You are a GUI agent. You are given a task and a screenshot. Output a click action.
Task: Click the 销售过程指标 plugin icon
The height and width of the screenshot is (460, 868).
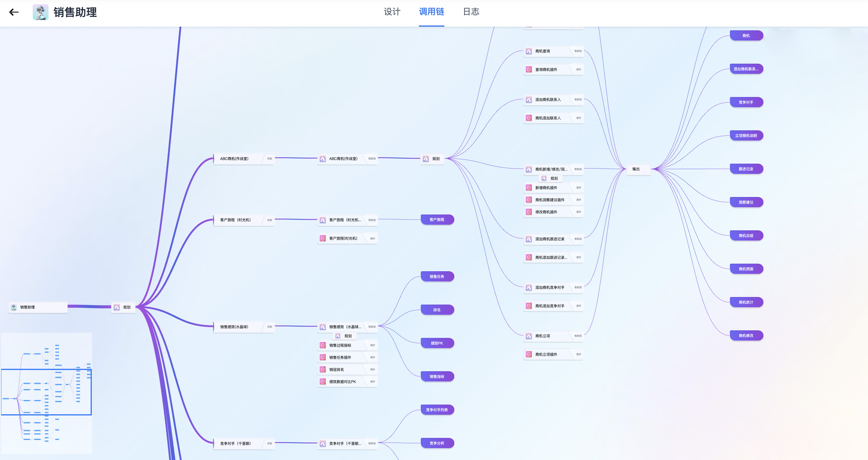[322, 345]
